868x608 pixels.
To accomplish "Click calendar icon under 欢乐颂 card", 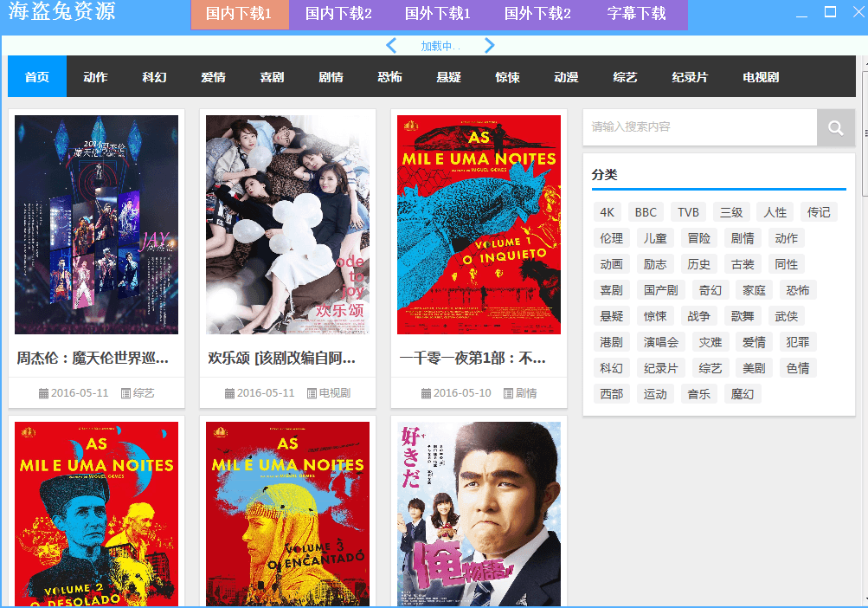I will tap(229, 393).
